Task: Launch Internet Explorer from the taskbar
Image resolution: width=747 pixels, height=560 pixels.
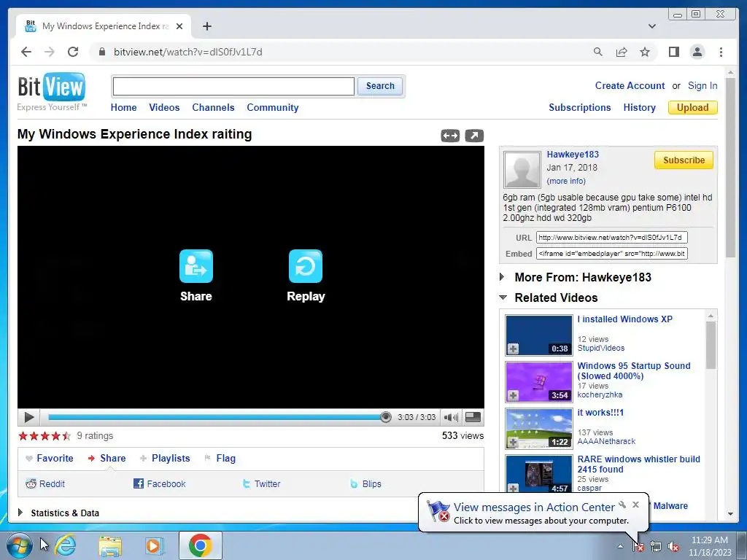Action: pyautogui.click(x=65, y=545)
